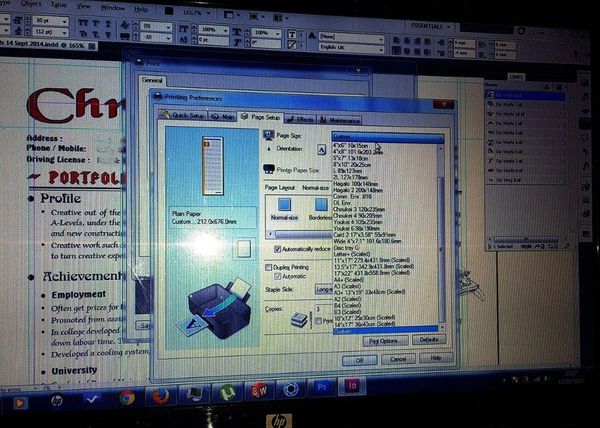Open Photoshop from the taskbar

323,387
